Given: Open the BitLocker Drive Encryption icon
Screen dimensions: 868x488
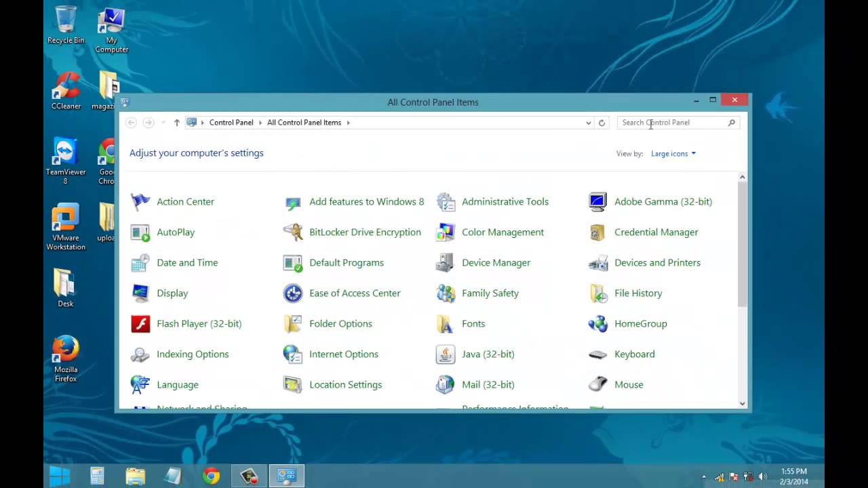Looking at the screenshot, I should coord(293,232).
